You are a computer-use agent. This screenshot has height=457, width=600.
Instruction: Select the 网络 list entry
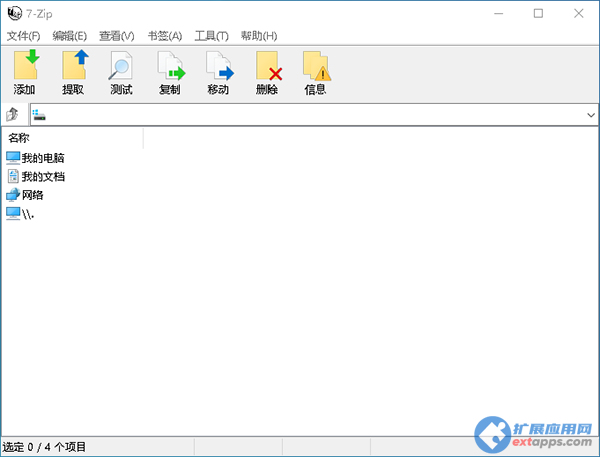pyautogui.click(x=33, y=195)
